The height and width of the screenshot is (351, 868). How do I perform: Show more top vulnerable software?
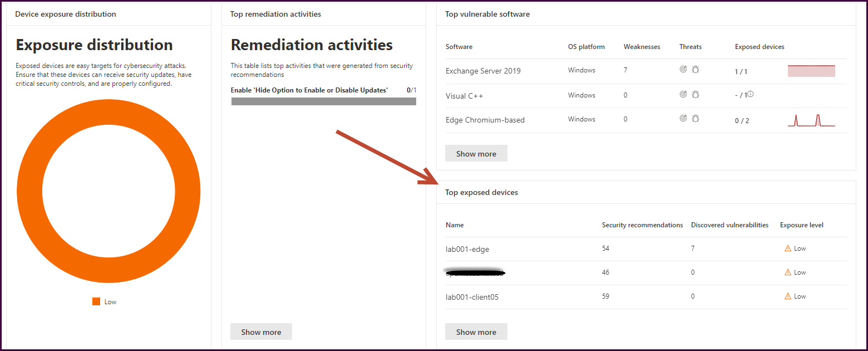pyautogui.click(x=476, y=154)
